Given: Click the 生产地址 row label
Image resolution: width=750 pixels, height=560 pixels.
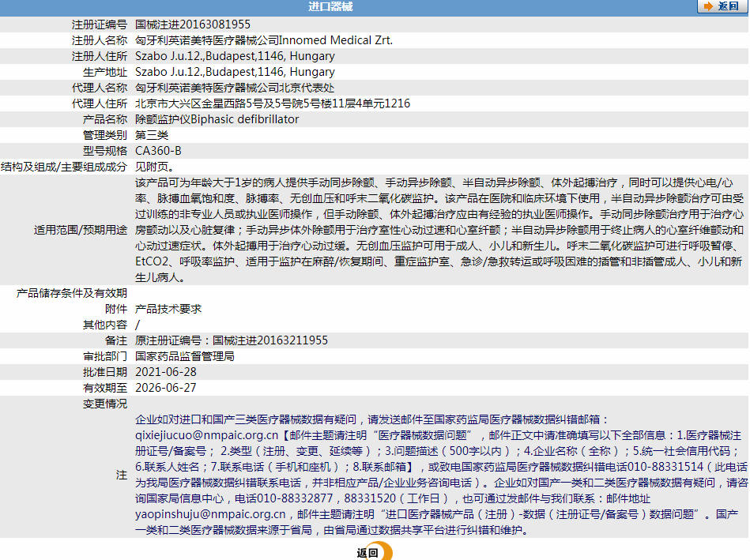Looking at the screenshot, I should click(x=105, y=72).
